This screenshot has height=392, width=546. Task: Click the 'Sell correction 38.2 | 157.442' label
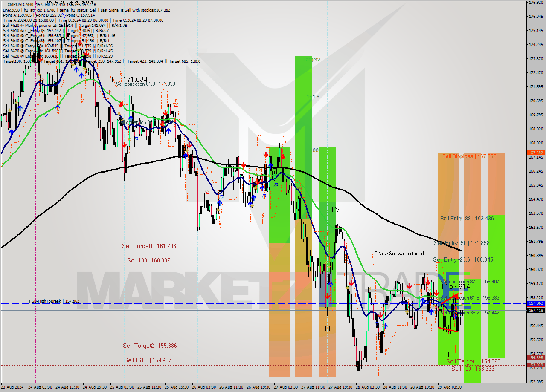(x=469, y=313)
